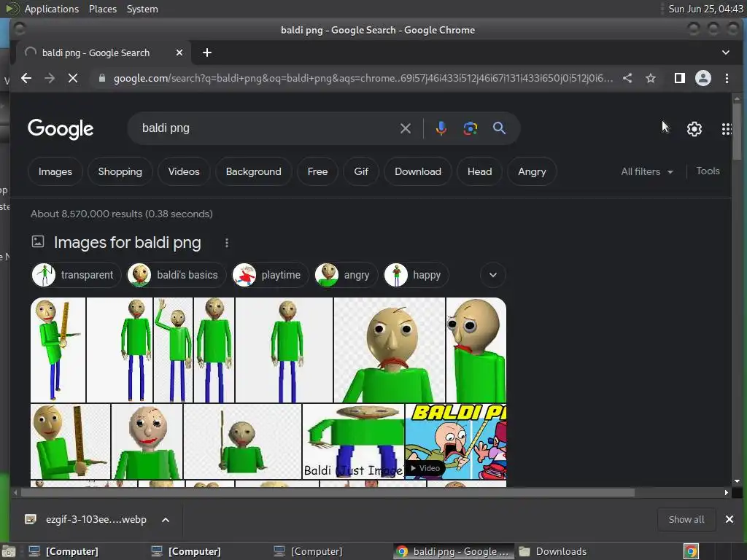
Task: Choose the playtime image suggestion
Action: [270, 275]
